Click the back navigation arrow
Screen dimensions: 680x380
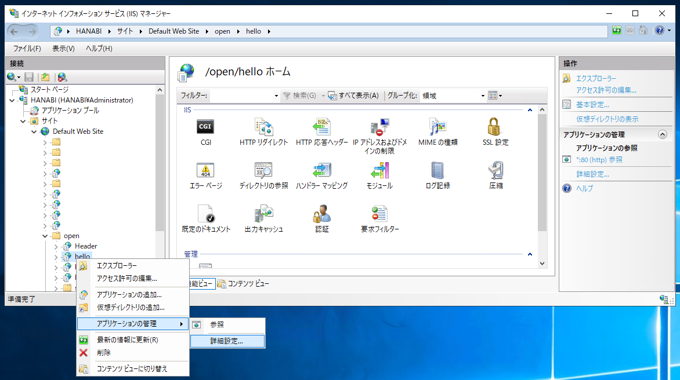[x=14, y=31]
